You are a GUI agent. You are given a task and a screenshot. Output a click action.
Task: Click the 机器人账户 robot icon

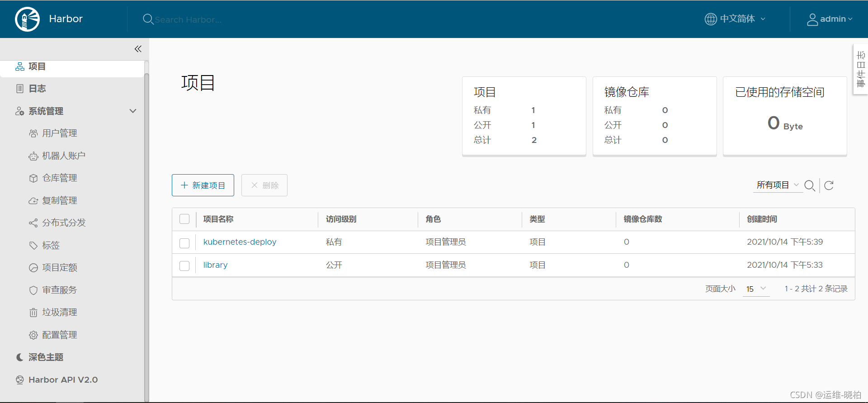pyautogui.click(x=33, y=156)
